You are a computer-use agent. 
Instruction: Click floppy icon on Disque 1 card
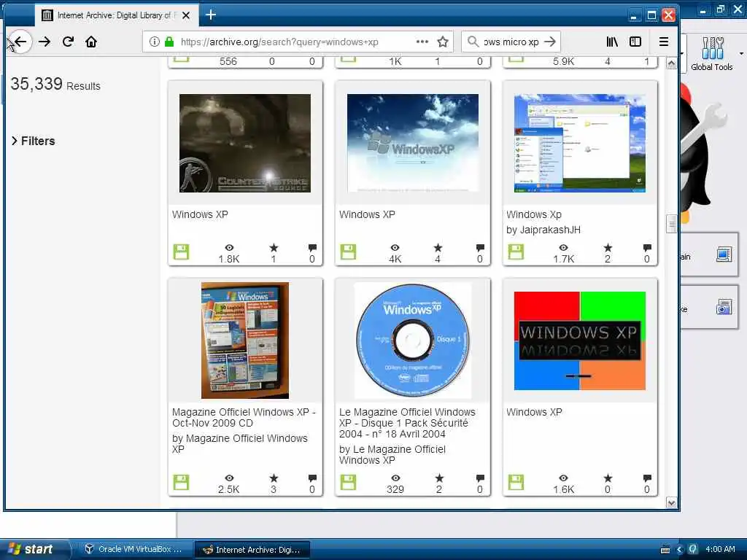[x=348, y=483]
